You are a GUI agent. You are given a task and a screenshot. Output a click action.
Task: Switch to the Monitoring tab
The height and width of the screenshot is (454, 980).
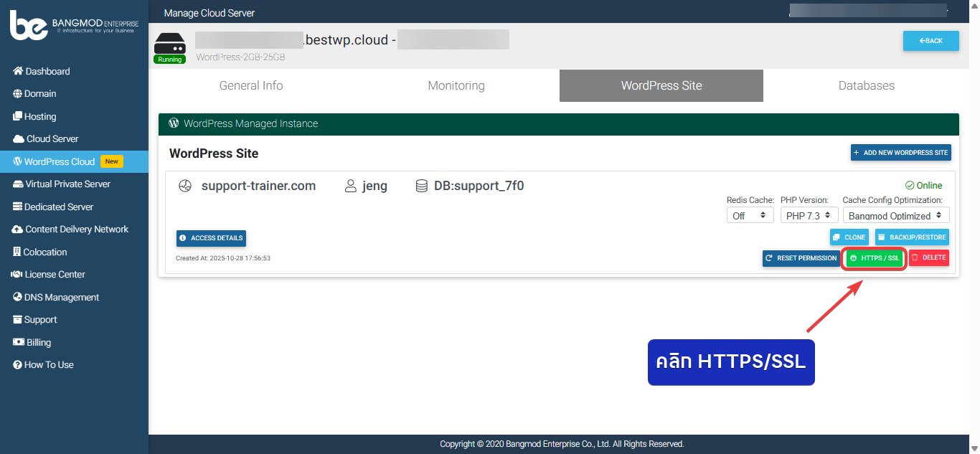pyautogui.click(x=456, y=85)
